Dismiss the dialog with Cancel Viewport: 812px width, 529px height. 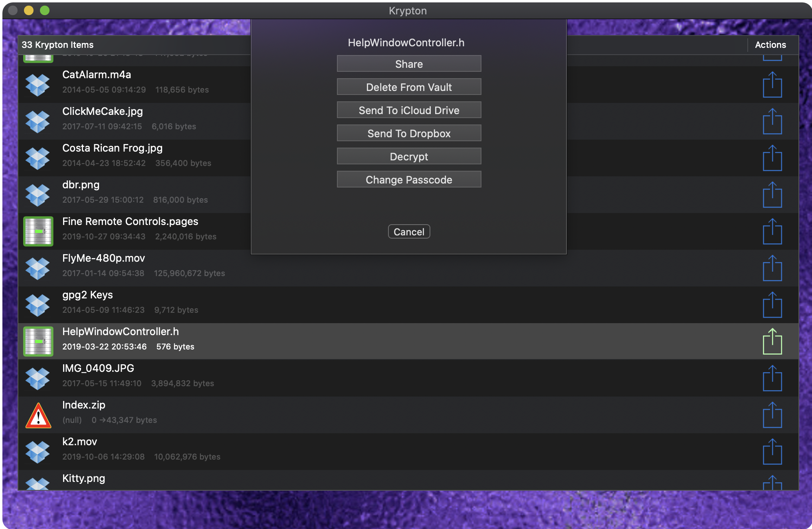pos(409,232)
